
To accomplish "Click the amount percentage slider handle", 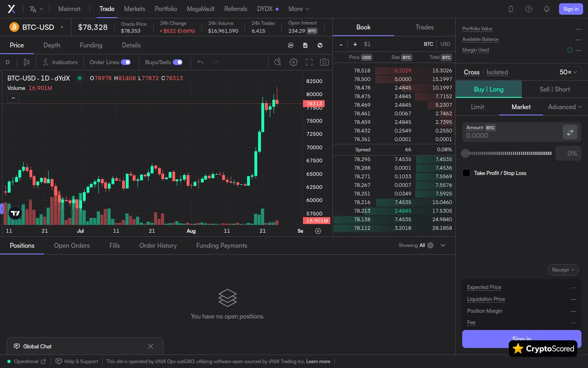I will pos(465,153).
